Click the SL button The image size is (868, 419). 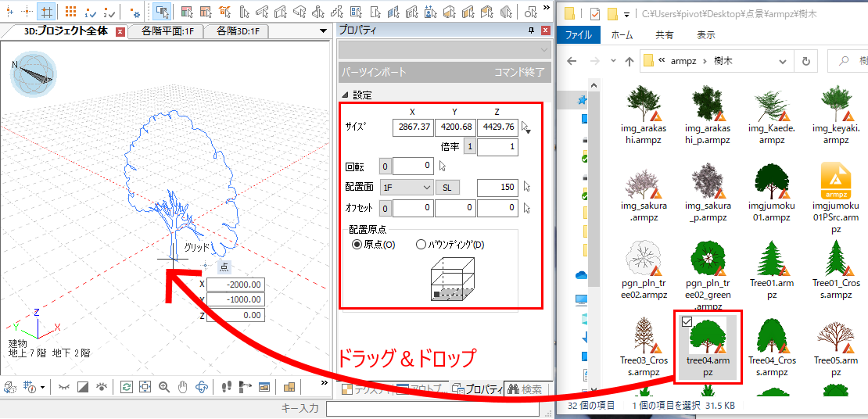[447, 188]
